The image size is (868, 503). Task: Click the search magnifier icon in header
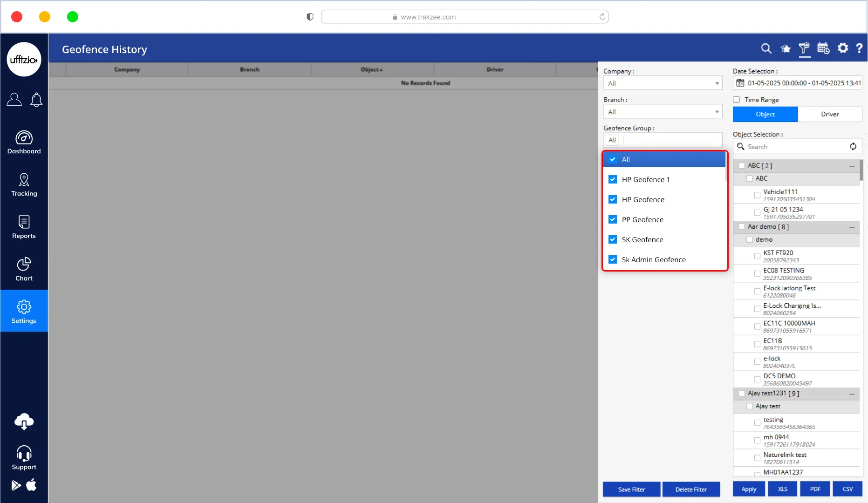click(x=766, y=48)
